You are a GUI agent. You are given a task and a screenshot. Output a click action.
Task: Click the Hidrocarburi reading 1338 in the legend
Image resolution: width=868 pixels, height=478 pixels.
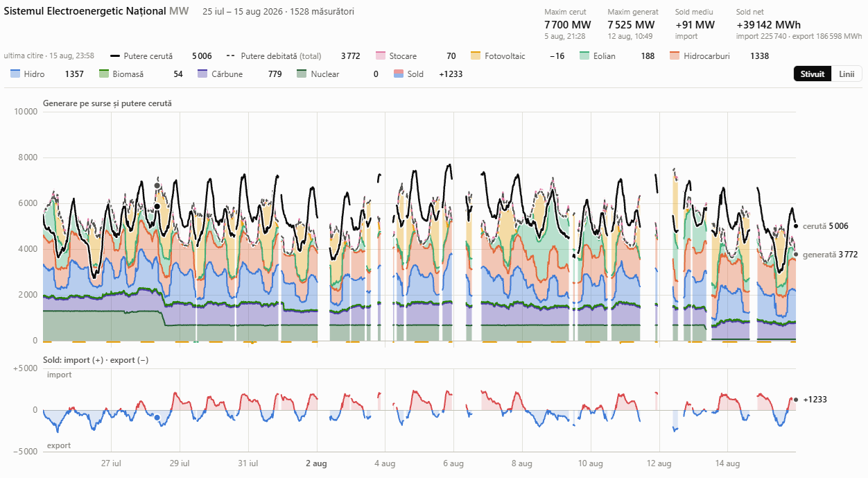point(759,56)
